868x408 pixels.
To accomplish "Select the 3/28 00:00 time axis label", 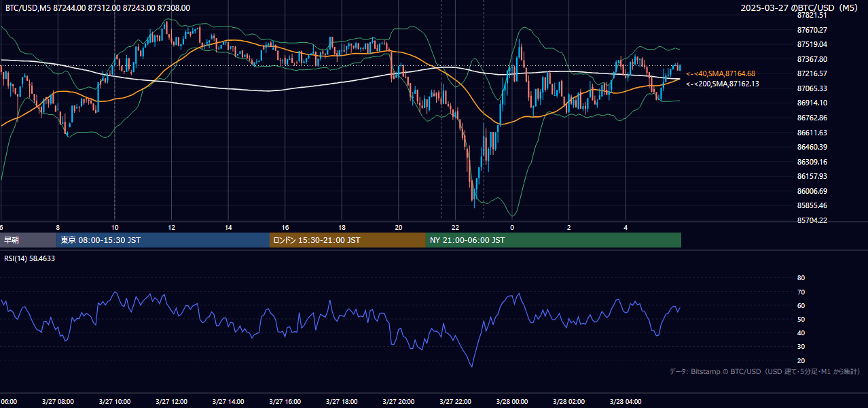I will click(512, 402).
